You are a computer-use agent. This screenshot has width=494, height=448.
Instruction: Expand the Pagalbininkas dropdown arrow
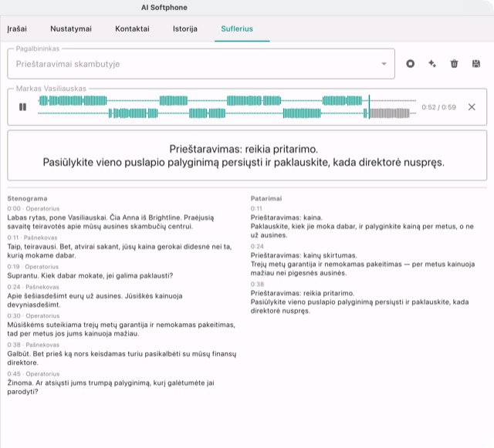pos(384,64)
